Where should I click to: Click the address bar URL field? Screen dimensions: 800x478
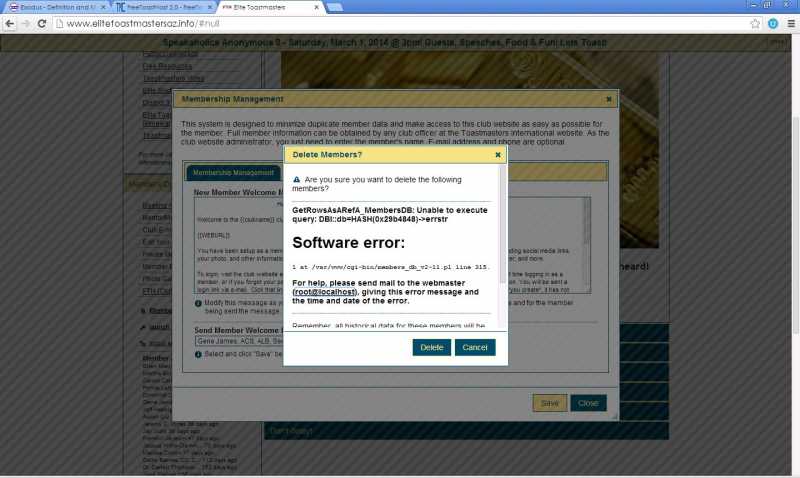[400, 23]
